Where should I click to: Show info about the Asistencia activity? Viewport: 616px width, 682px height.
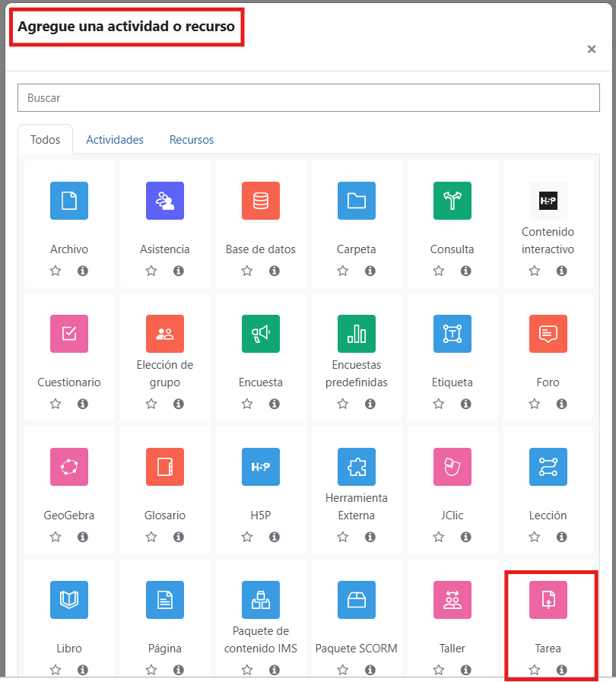(x=179, y=271)
